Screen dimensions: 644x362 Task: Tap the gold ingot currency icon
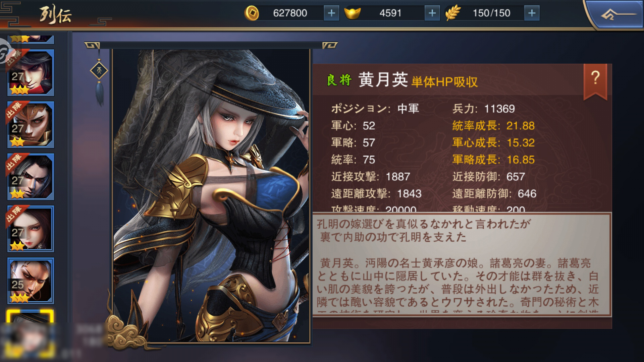[352, 13]
